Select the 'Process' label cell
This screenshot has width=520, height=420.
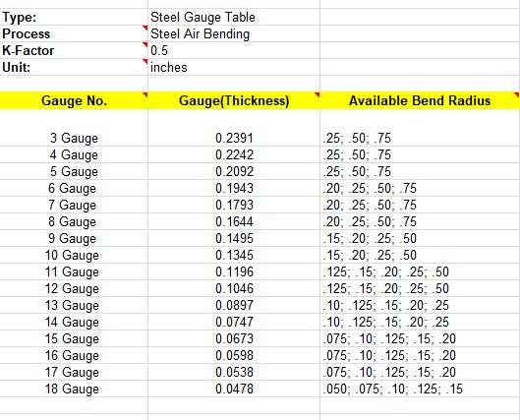pyautogui.click(x=74, y=33)
